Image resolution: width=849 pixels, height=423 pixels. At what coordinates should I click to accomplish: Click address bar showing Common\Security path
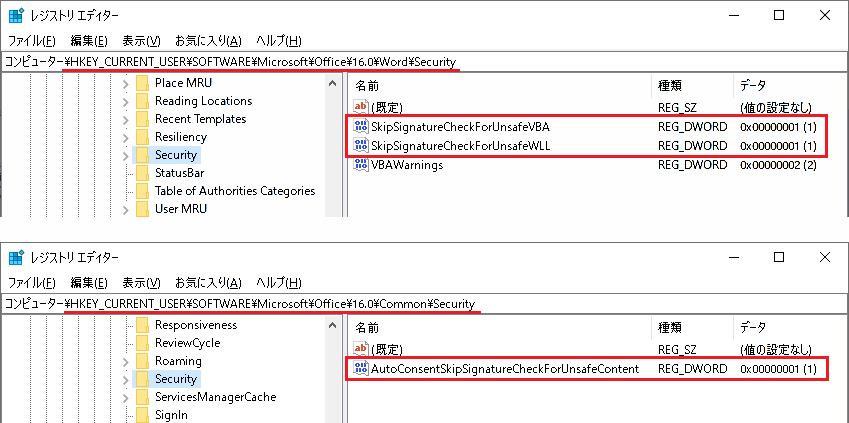424,304
